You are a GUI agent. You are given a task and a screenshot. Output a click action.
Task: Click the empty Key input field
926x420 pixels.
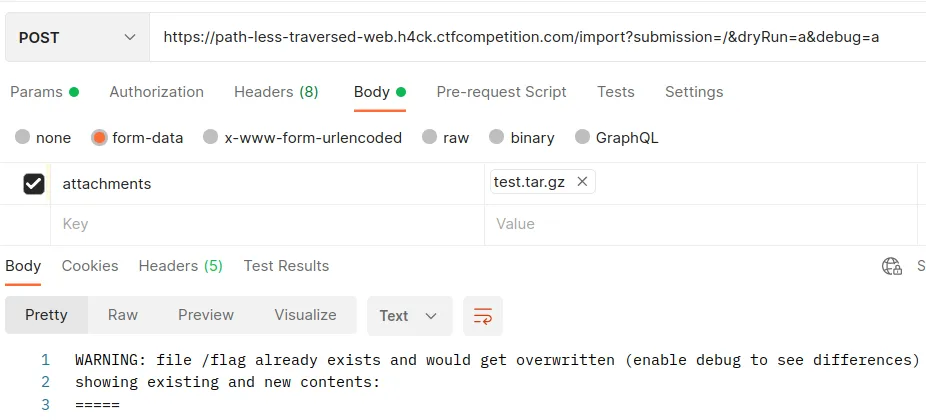pyautogui.click(x=268, y=224)
